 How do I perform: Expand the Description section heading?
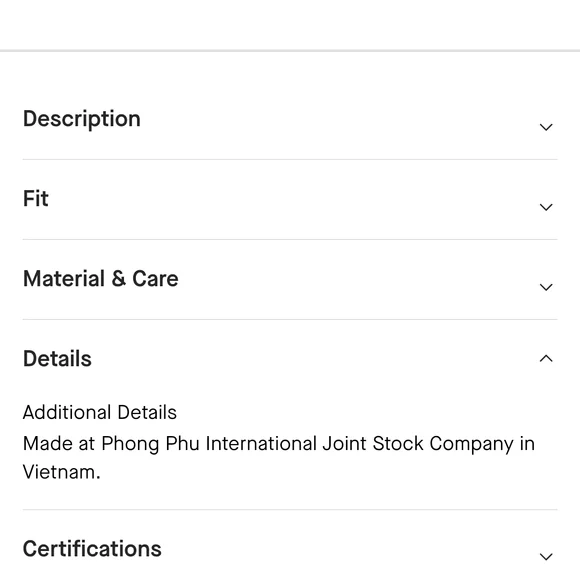[x=82, y=119]
